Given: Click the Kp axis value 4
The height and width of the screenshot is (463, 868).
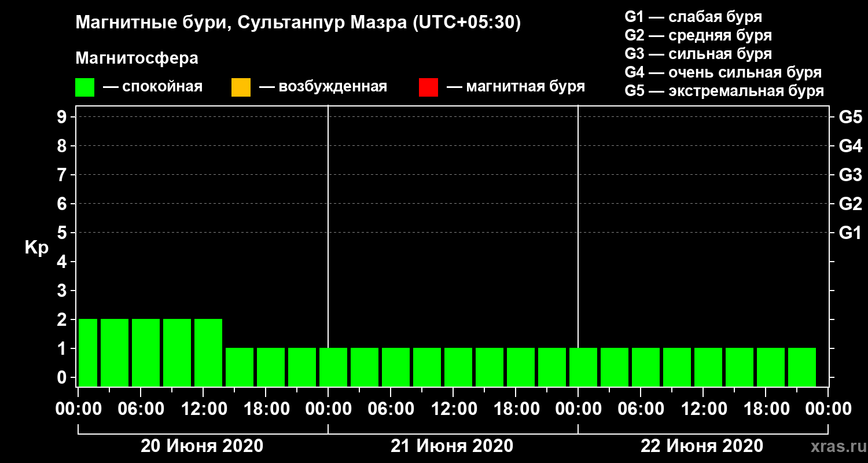Looking at the screenshot, I should coord(63,262).
